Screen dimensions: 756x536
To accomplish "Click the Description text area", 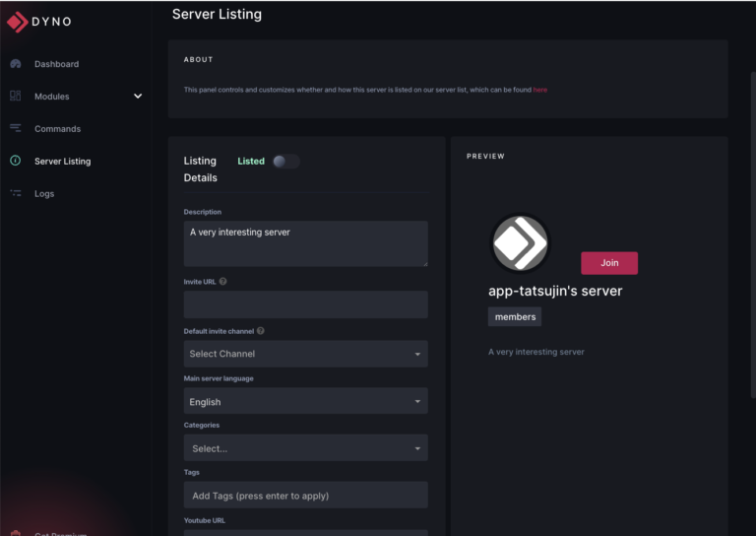I will 305,243.
